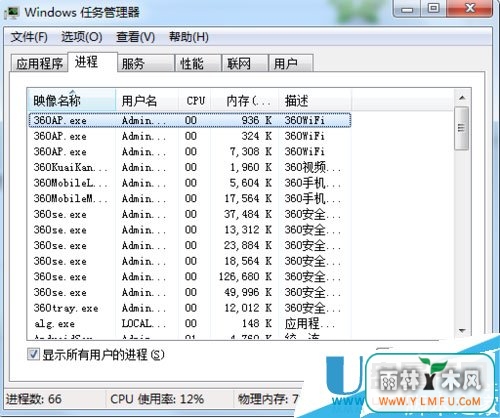500x418 pixels.
Task: Select the 360KuaiKan process row
Action: point(190,167)
